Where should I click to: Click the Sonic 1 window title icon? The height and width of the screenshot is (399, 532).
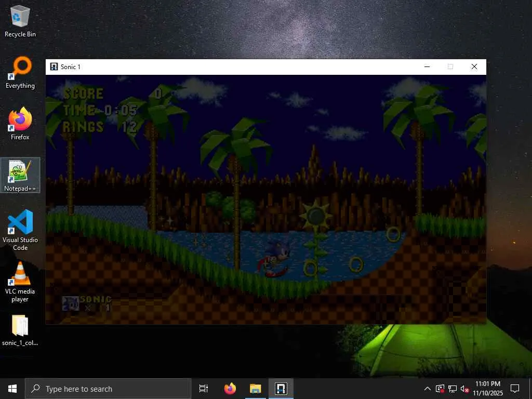coord(54,66)
